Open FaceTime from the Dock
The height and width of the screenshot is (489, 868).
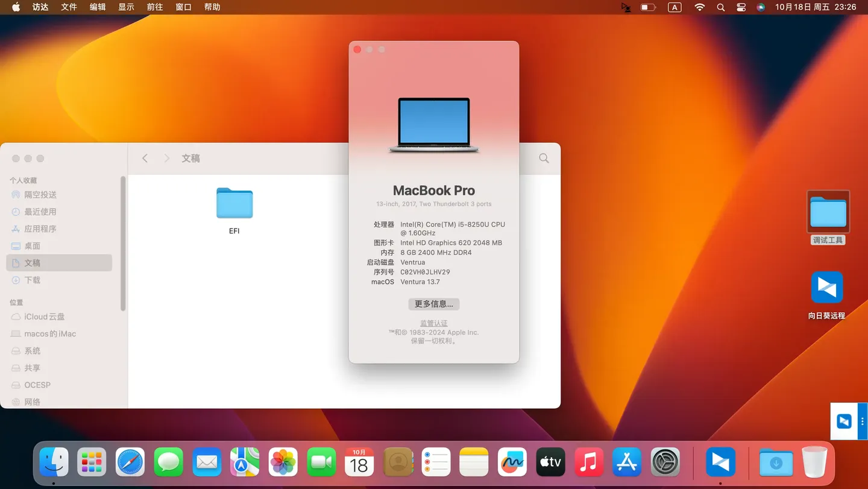(321, 462)
